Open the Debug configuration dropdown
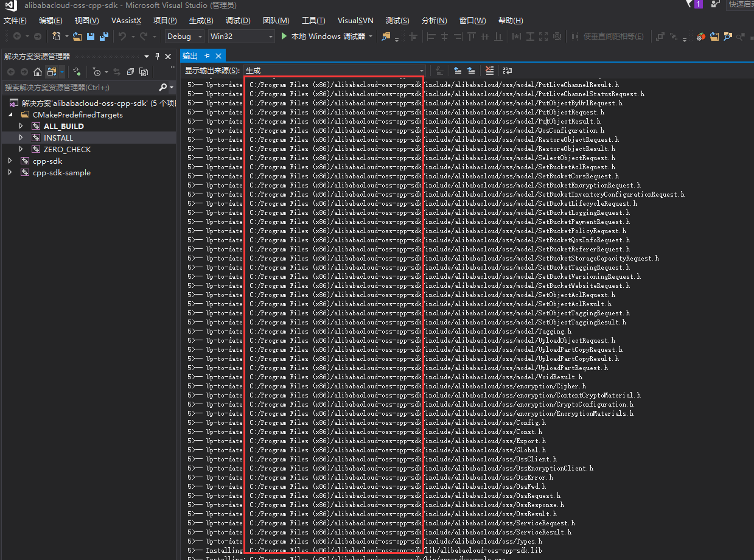This screenshot has height=560, width=754. (x=185, y=37)
